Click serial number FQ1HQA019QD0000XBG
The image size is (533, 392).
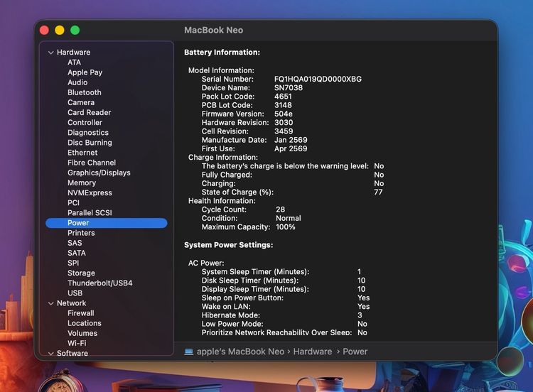point(318,79)
